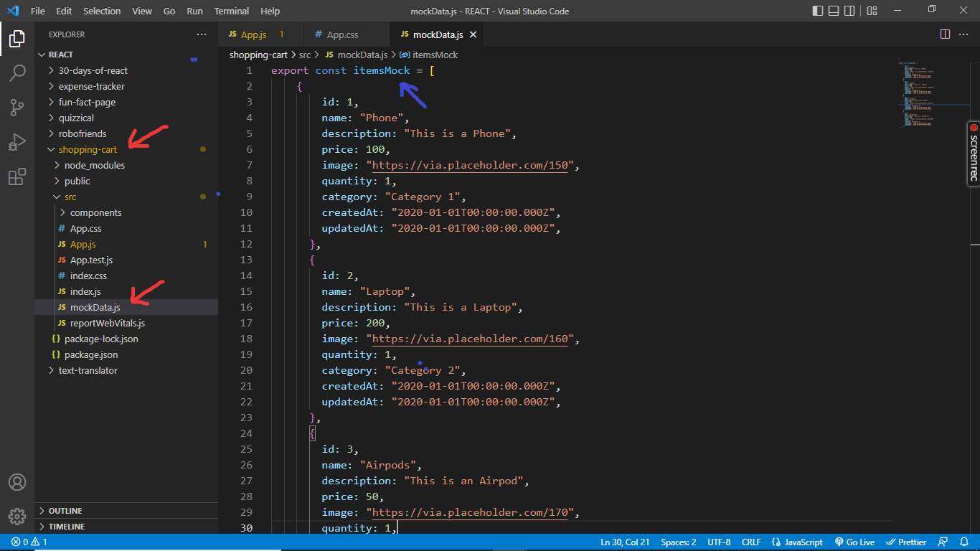Open notifications bell in status bar
This screenshot has width=980, height=551.
tap(964, 542)
